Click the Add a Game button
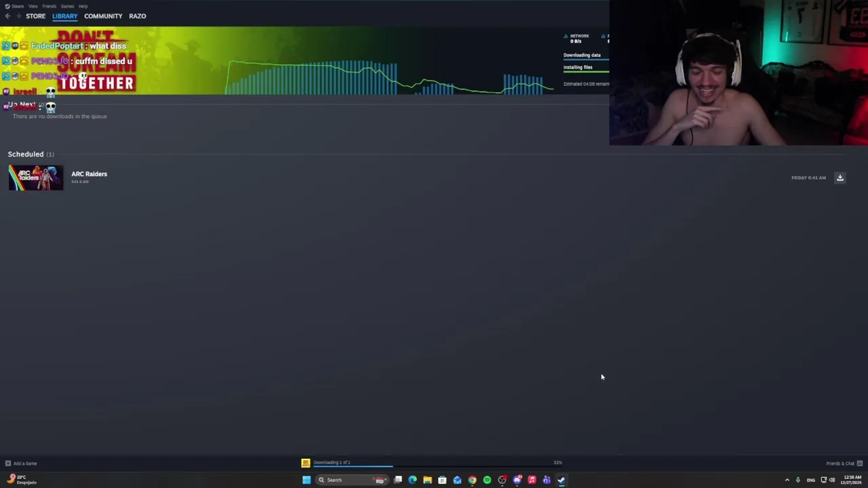This screenshot has height=488, width=868. pyautogui.click(x=21, y=464)
